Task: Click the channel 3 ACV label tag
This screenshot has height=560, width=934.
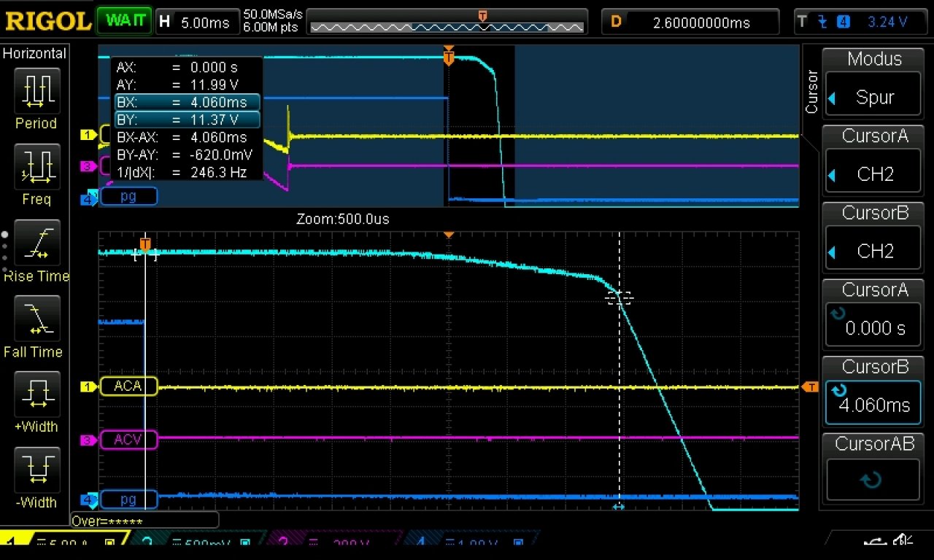Action: tap(128, 440)
